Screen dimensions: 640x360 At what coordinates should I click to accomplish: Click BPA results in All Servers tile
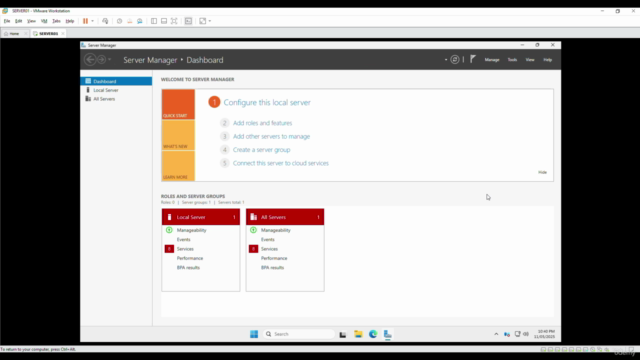[x=273, y=268]
